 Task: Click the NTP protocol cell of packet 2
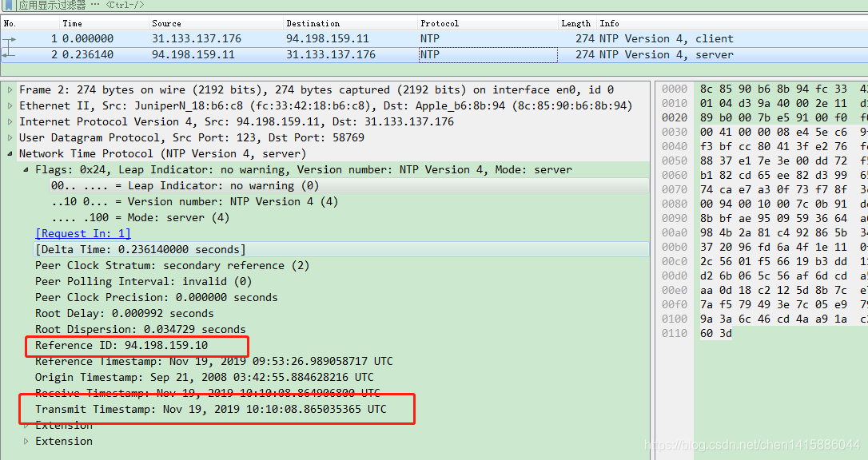point(488,55)
